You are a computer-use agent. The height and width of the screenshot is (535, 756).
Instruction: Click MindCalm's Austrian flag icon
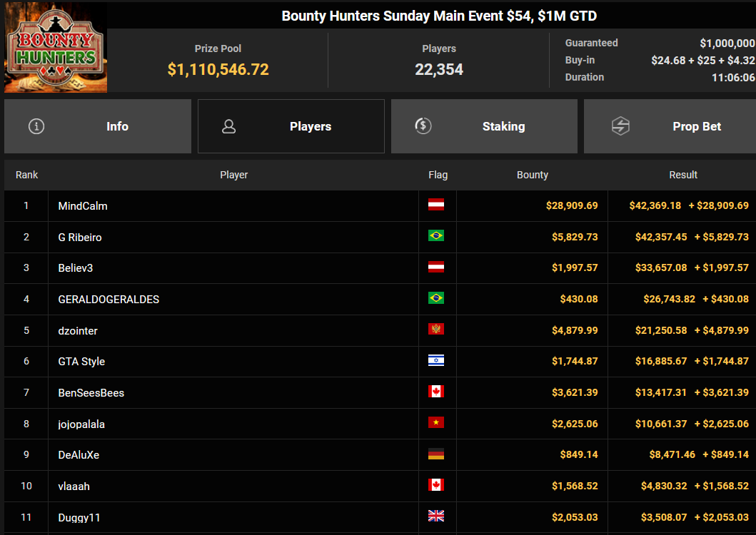point(436,205)
